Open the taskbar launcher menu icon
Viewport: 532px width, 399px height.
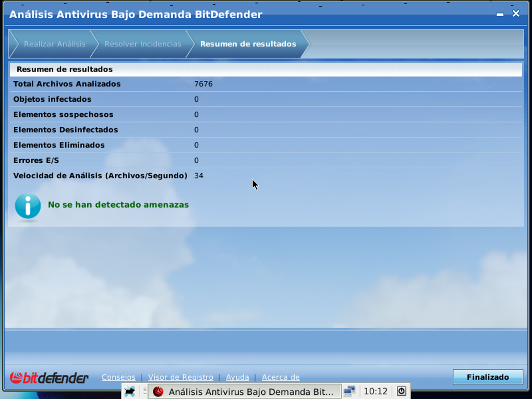pyautogui.click(x=129, y=391)
